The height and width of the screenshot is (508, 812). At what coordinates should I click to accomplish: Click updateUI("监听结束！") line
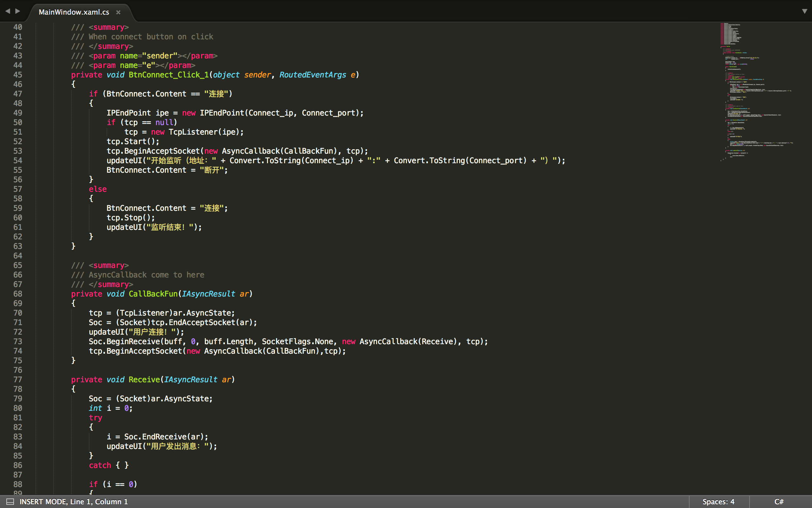point(154,227)
